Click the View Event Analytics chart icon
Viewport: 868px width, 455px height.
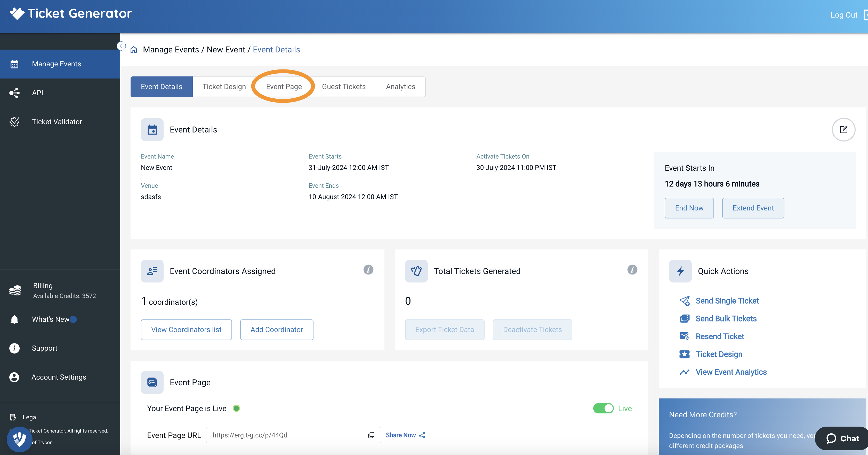pos(685,372)
